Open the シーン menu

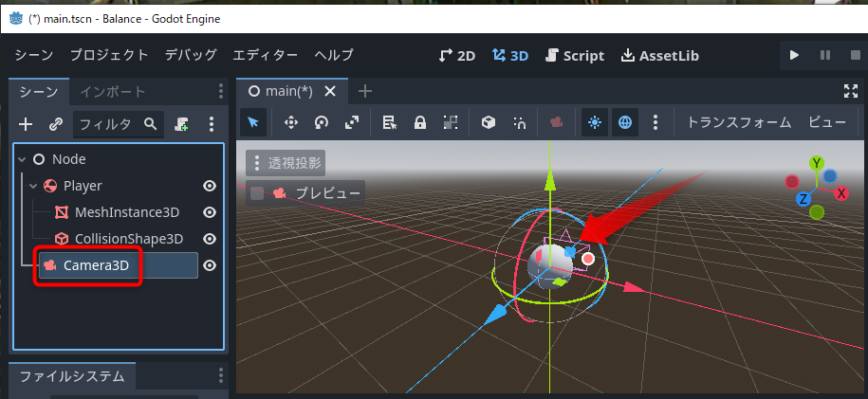click(x=34, y=55)
